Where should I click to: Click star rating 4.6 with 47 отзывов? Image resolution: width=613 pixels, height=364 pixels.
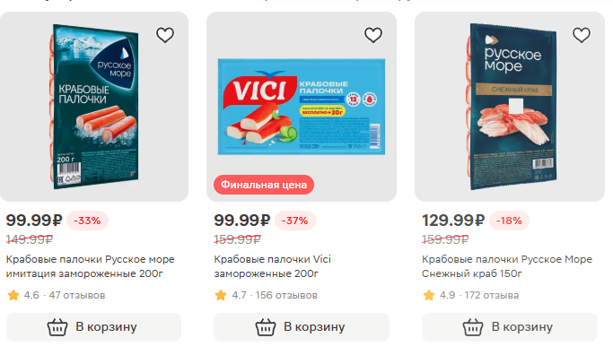pyautogui.click(x=57, y=295)
